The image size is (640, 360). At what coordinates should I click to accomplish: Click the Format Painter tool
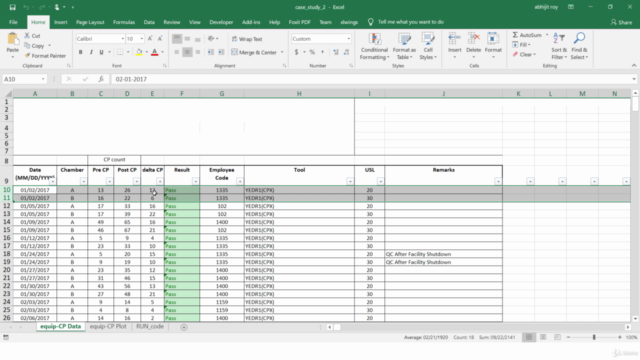coord(45,56)
